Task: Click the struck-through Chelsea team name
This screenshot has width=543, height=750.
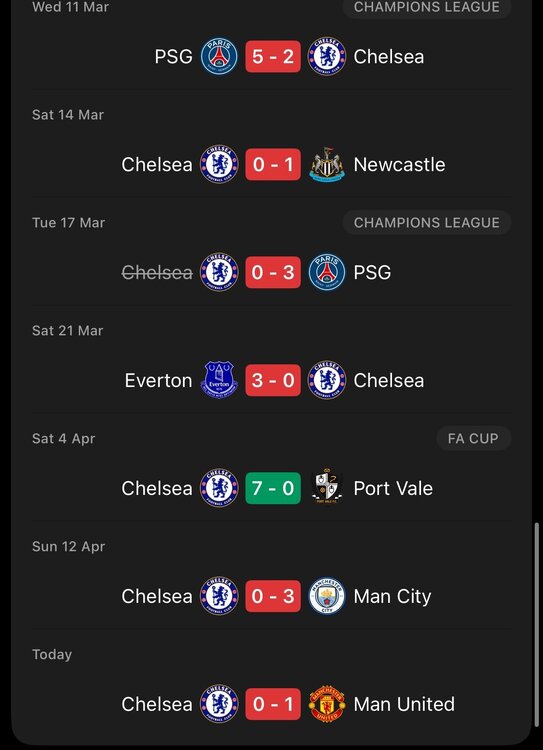Action: tap(157, 273)
